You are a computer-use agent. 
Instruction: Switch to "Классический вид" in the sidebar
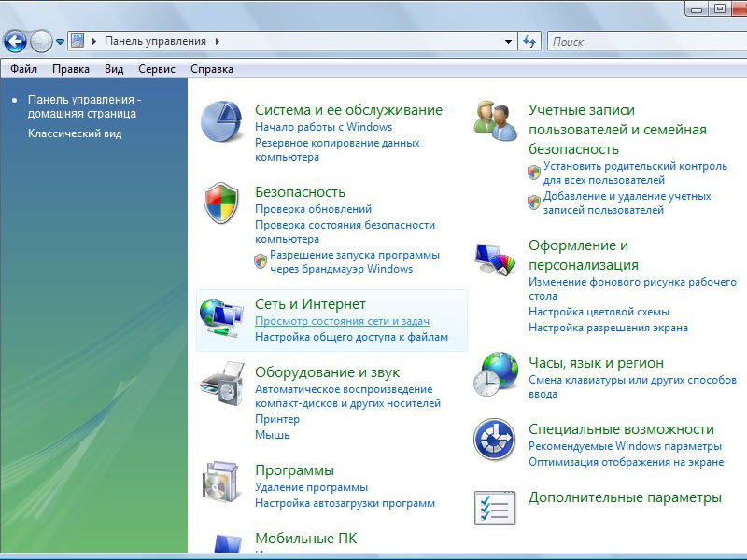(74, 133)
